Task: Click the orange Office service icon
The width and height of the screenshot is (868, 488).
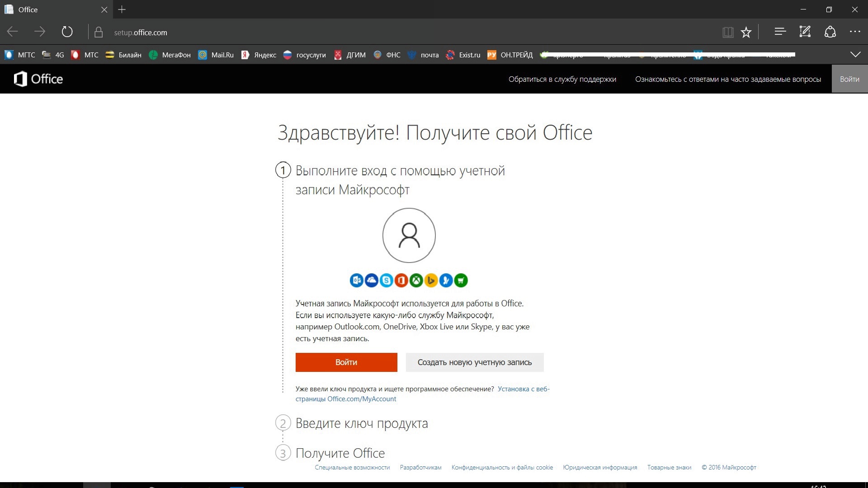Action: (x=401, y=281)
